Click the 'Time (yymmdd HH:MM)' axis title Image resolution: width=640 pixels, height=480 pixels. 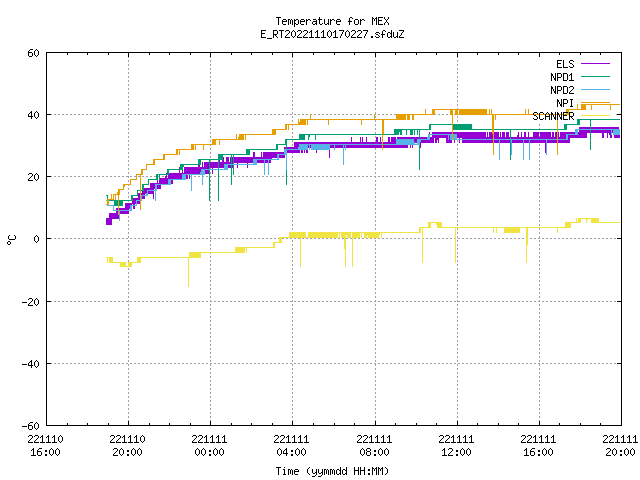pos(332,471)
